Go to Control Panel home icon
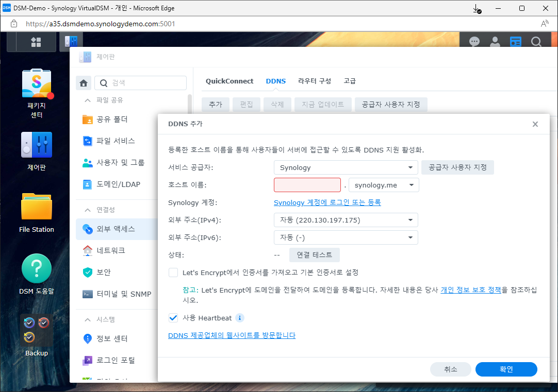 [x=84, y=83]
